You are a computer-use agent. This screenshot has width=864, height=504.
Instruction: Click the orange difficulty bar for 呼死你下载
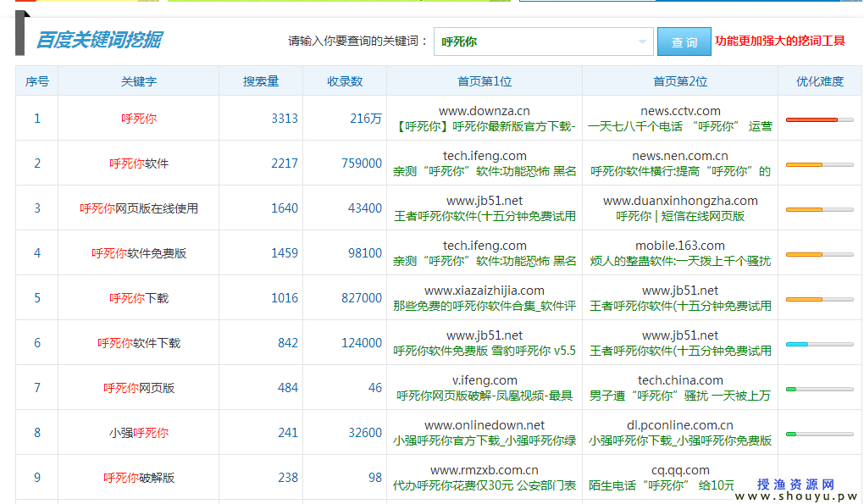tap(804, 299)
